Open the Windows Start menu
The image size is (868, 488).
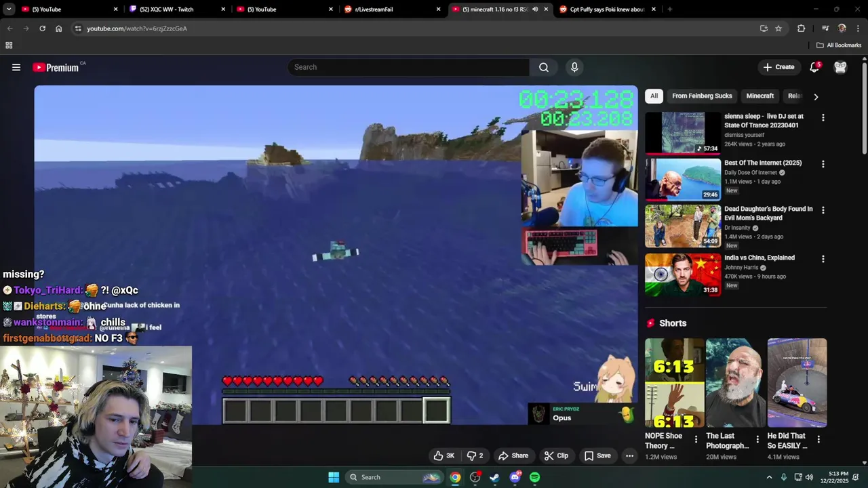(x=334, y=477)
